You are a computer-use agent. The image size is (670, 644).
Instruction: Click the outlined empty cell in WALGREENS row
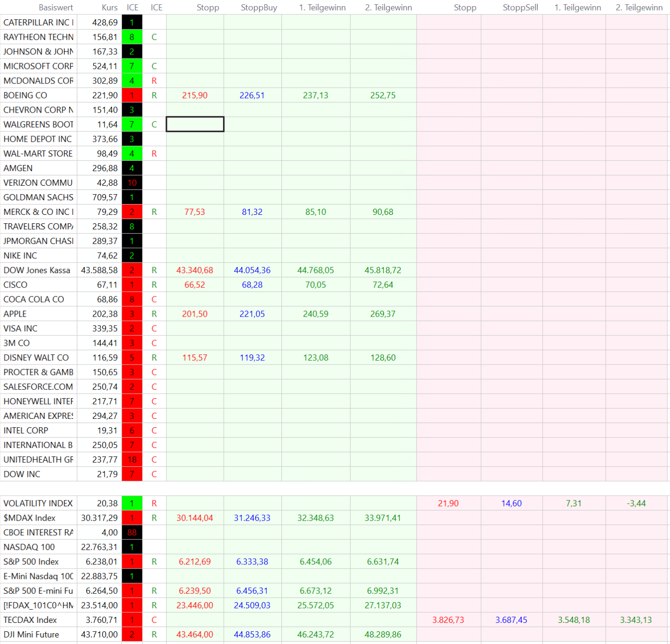click(195, 124)
